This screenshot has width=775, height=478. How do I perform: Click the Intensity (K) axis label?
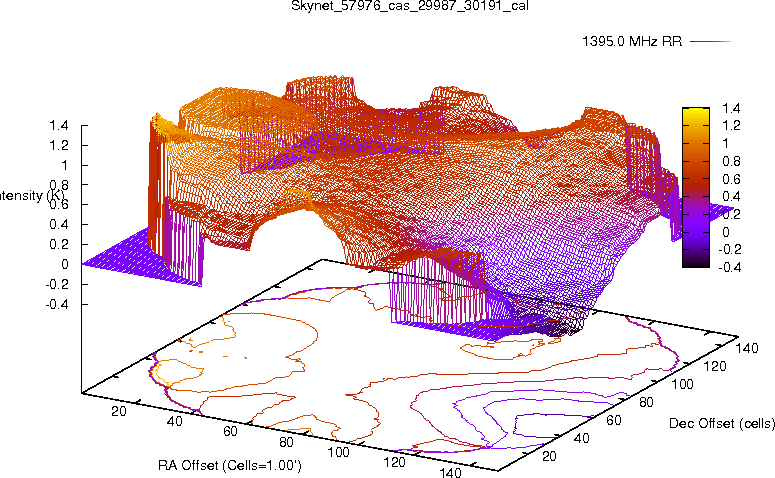(32, 196)
